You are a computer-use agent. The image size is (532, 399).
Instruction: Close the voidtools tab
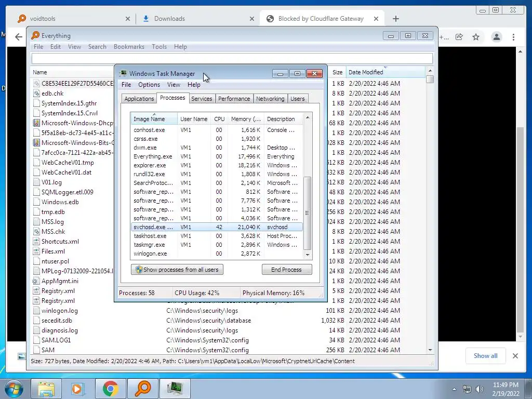click(128, 19)
